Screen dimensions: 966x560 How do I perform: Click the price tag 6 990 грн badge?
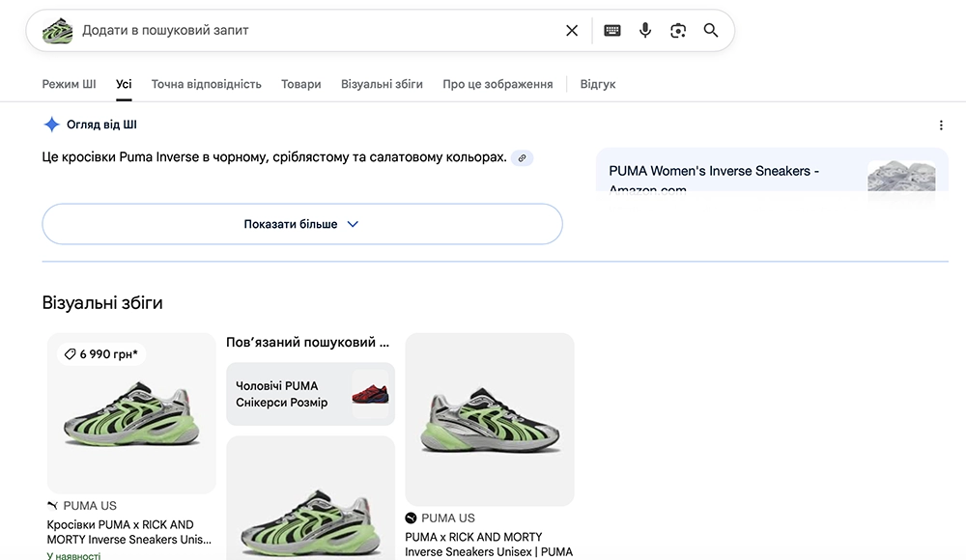click(101, 354)
